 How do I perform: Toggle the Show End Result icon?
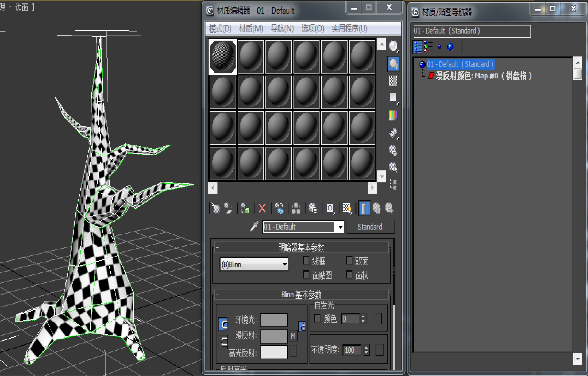point(364,208)
